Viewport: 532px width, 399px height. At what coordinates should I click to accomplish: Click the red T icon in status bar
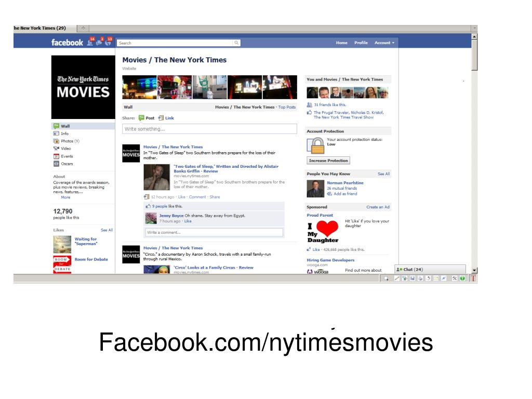(473, 278)
